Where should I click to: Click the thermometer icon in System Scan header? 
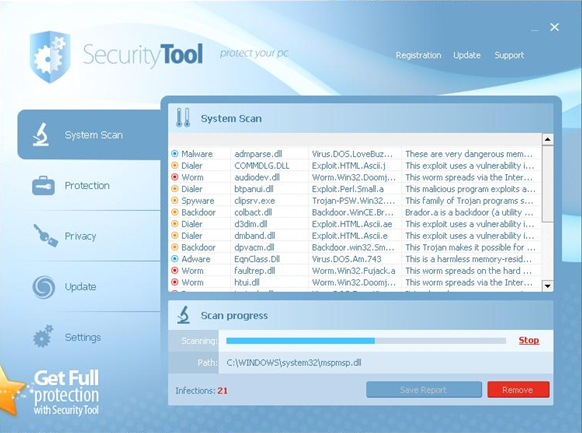(183, 118)
